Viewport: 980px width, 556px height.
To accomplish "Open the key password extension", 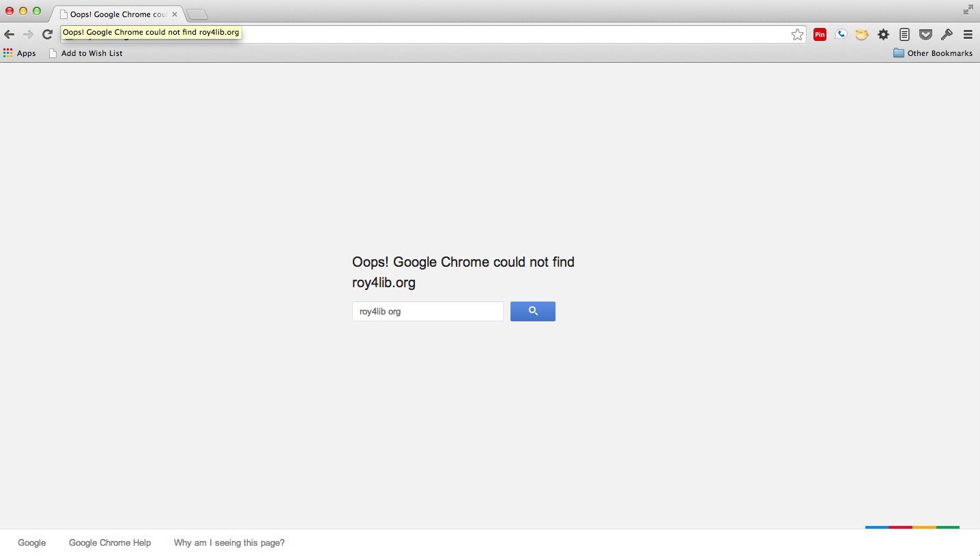I will click(x=947, y=35).
